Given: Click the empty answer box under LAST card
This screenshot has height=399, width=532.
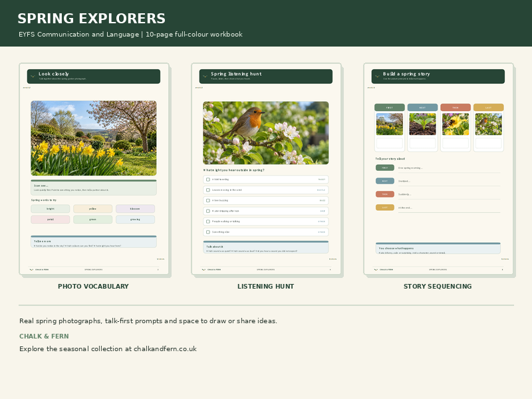Looking at the screenshot, I should pyautogui.click(x=489, y=143).
